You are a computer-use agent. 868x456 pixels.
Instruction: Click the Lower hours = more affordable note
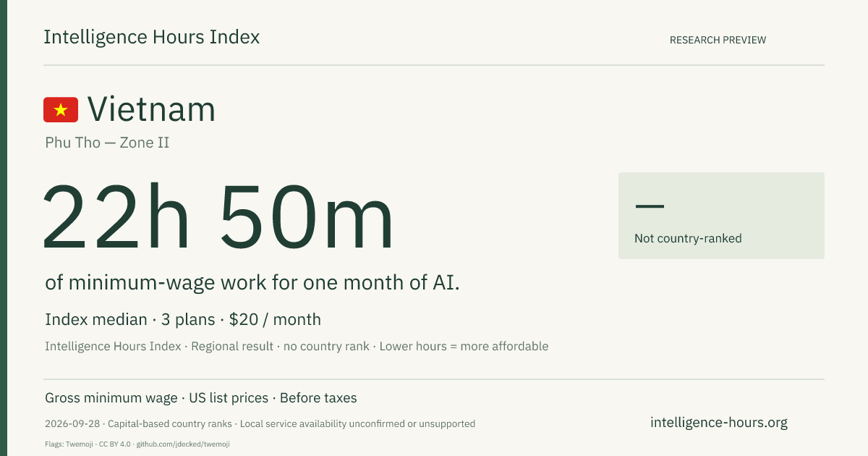[x=464, y=346]
